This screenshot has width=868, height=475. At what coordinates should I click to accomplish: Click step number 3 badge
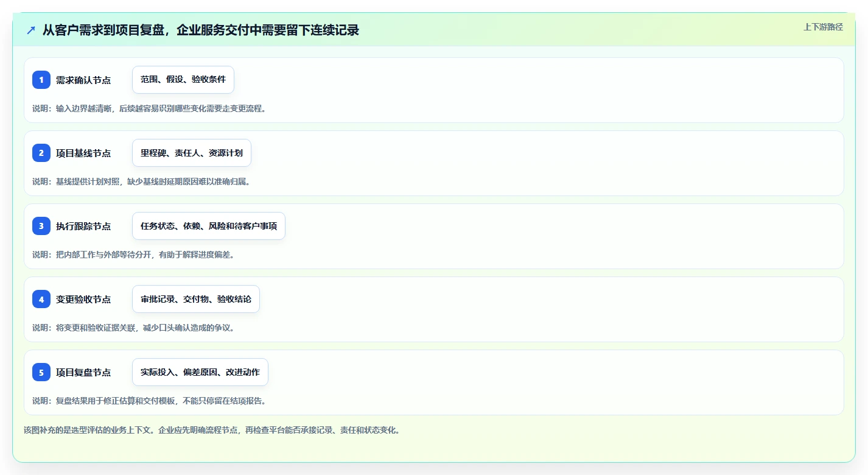[x=41, y=226]
